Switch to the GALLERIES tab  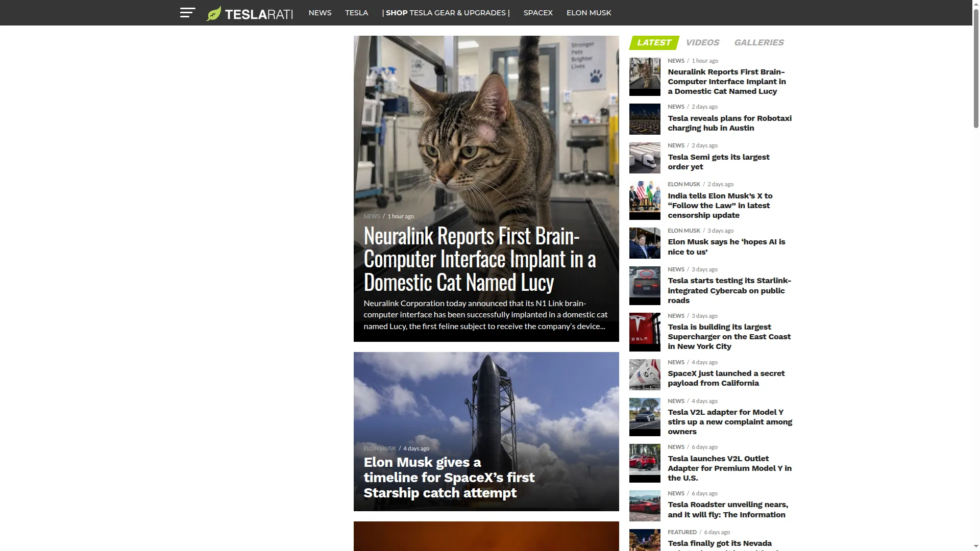(x=759, y=42)
